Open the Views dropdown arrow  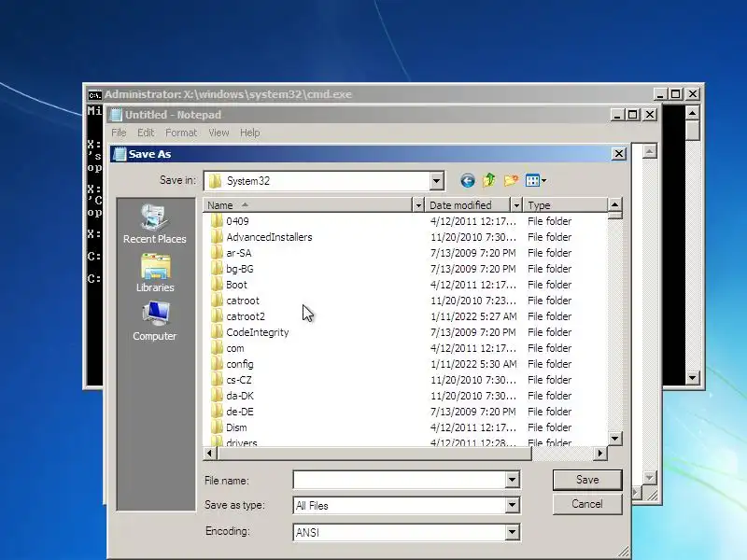543,180
